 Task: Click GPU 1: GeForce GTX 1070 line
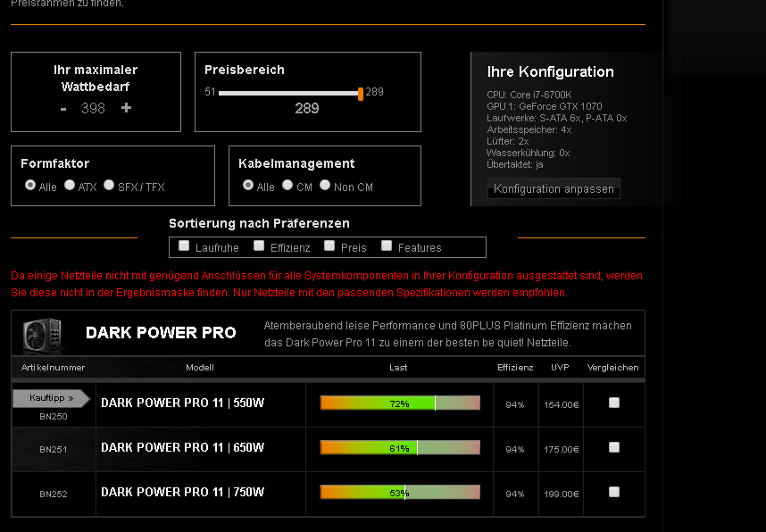coord(545,106)
